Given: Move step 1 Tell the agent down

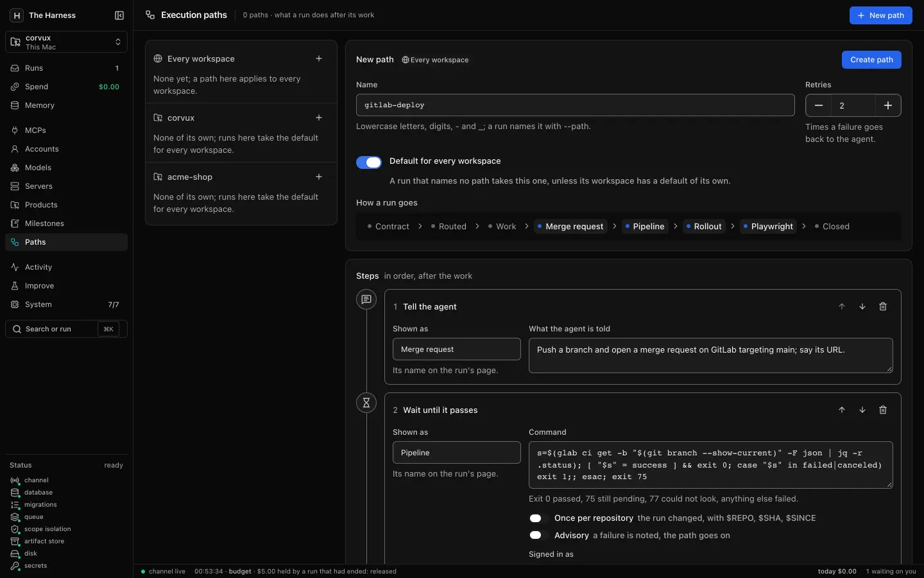Looking at the screenshot, I should pos(862,306).
